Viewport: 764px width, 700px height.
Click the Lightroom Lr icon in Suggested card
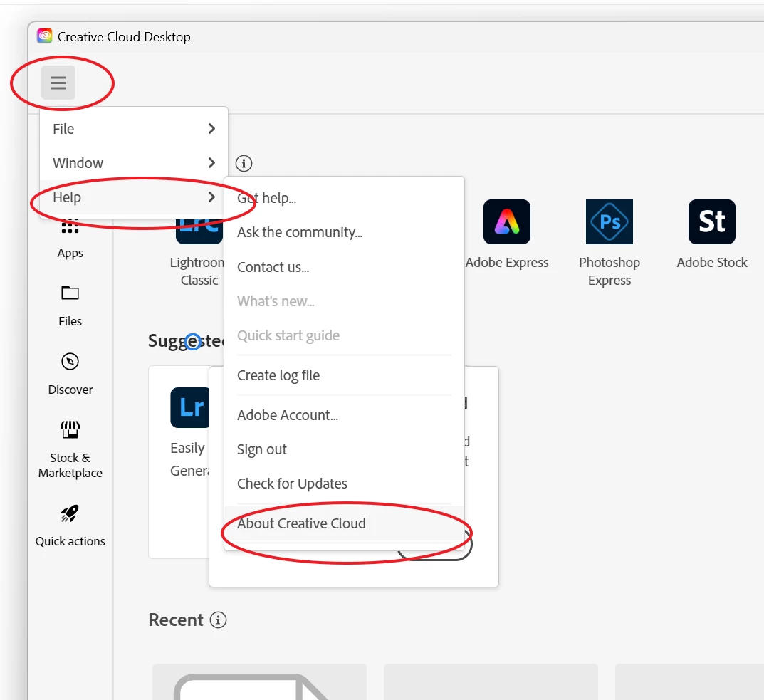coord(190,407)
